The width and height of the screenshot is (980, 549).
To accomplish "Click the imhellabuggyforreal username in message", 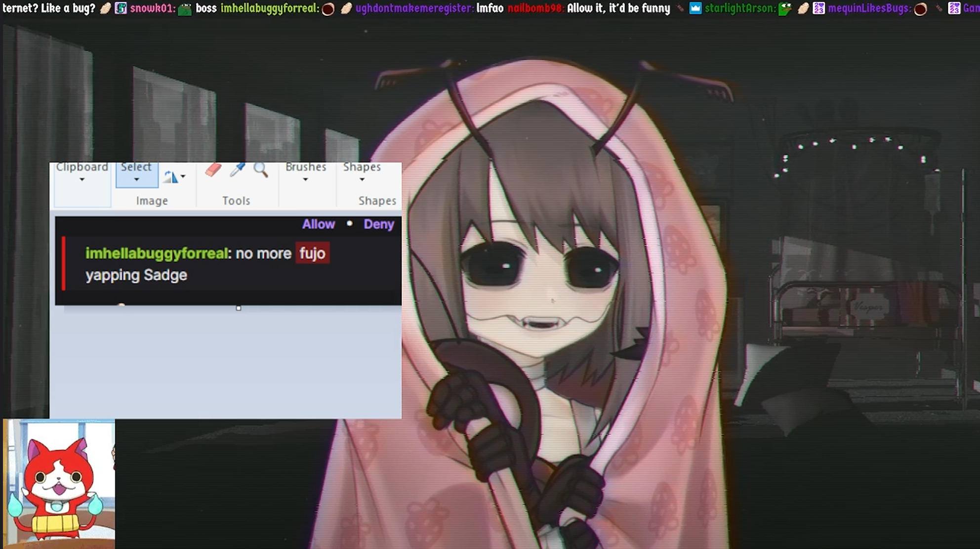I will (156, 253).
